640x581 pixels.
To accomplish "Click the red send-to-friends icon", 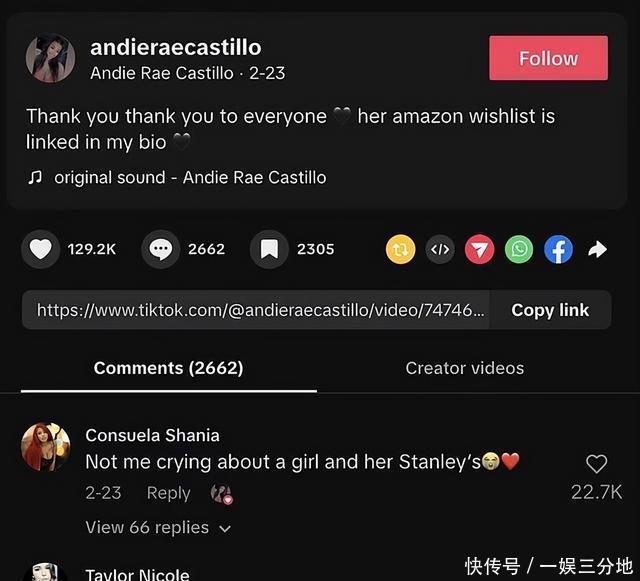I will 480,249.
